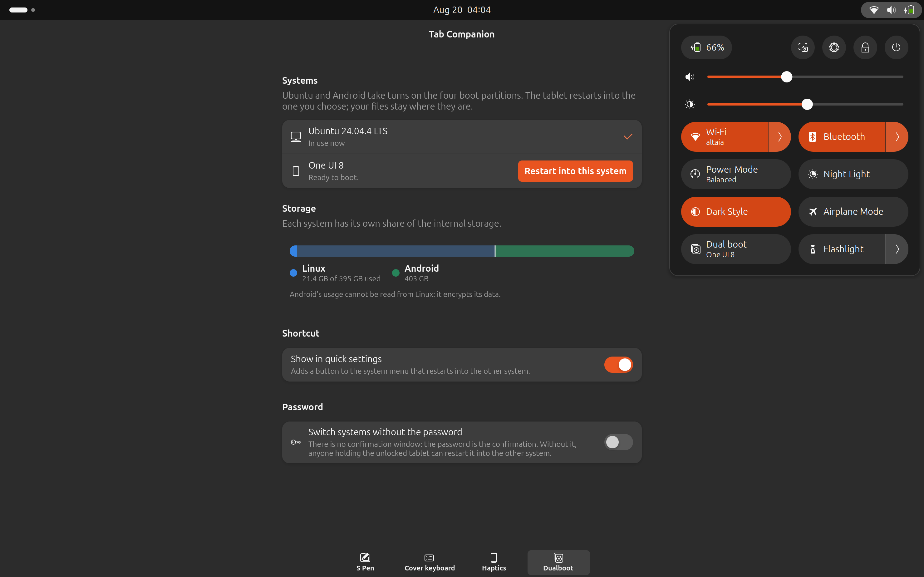Click the Android portion of storage bar

565,251
